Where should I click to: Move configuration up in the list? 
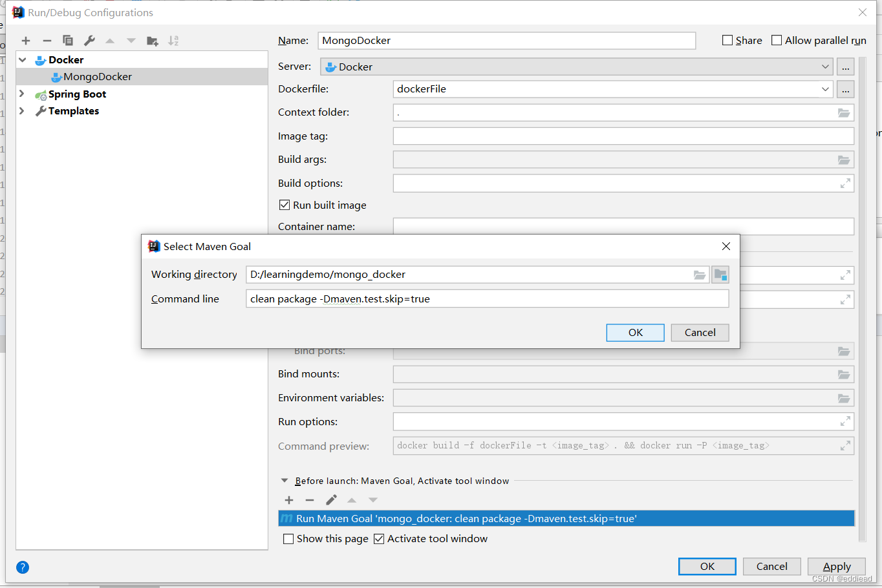point(110,41)
